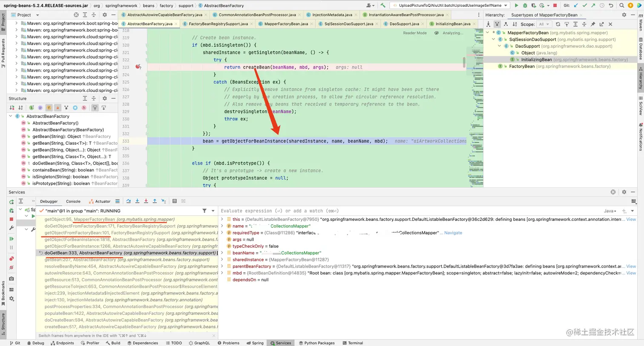This screenshot has width=644, height=346.
Task: Open the run configuration dropdown
Action: [449, 6]
